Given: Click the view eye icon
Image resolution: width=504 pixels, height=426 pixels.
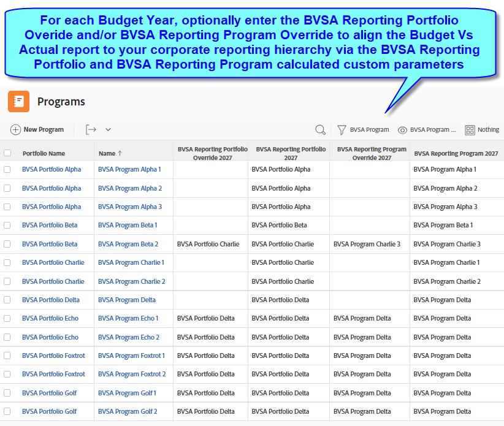Looking at the screenshot, I should pyautogui.click(x=402, y=130).
